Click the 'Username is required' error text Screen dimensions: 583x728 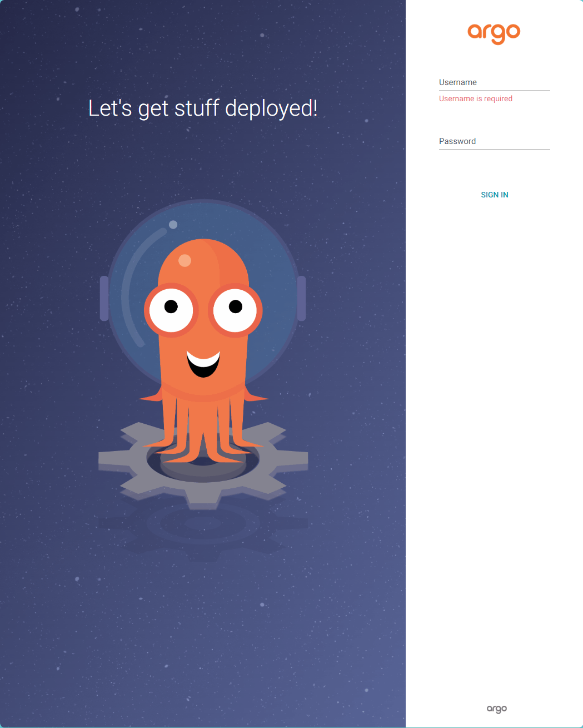pos(476,98)
